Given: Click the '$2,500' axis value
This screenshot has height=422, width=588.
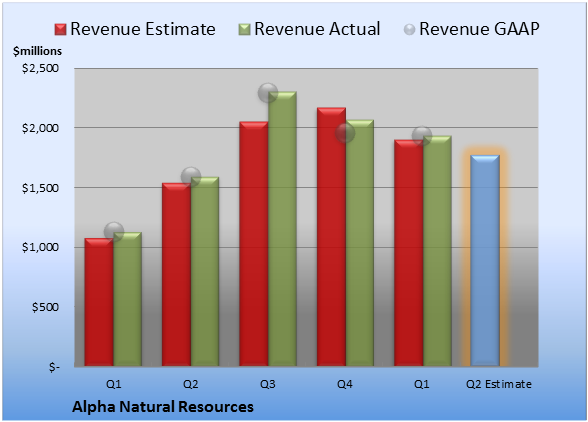Looking at the screenshot, I should 40,68.
